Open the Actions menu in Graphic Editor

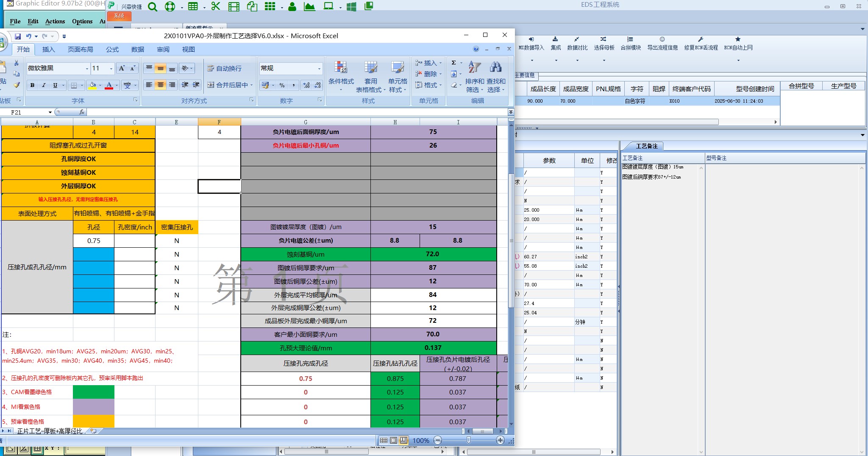tap(55, 21)
